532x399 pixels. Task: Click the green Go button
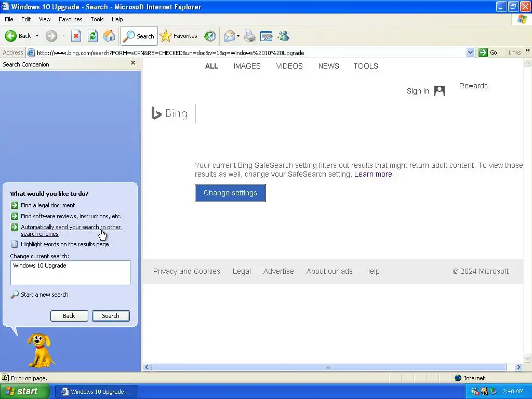point(488,52)
